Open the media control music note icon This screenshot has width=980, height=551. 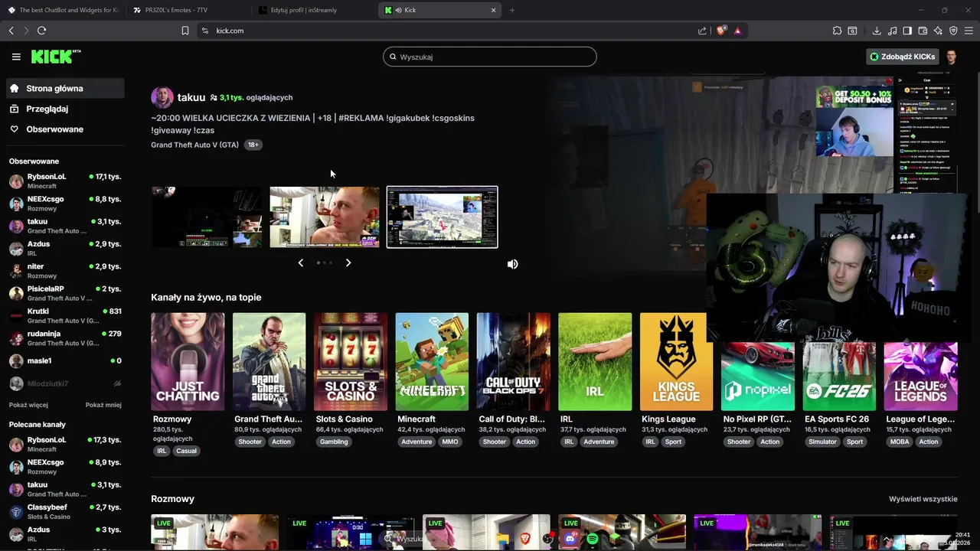pos(892,31)
